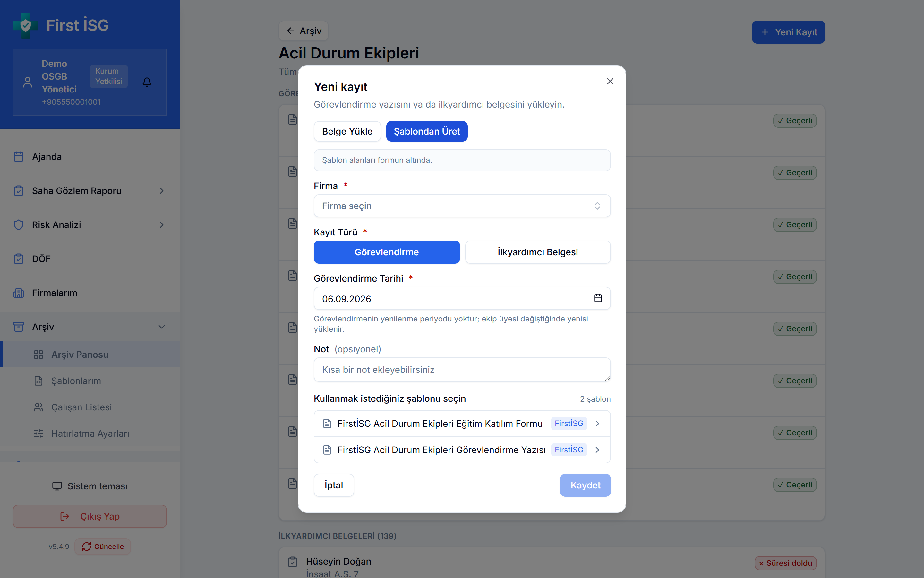924x578 pixels.
Task: Click the Hatırlatma Ayarları sliders icon
Action: [x=38, y=433]
